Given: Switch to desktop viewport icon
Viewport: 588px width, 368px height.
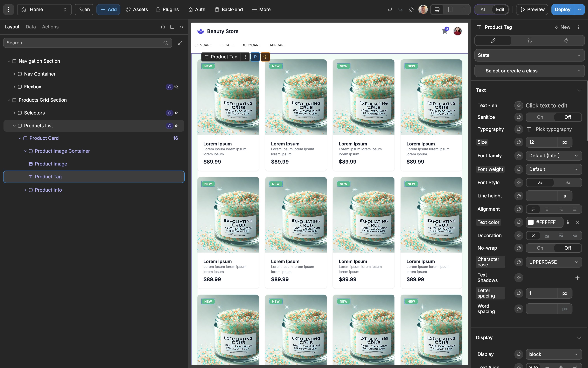Looking at the screenshot, I should (437, 10).
